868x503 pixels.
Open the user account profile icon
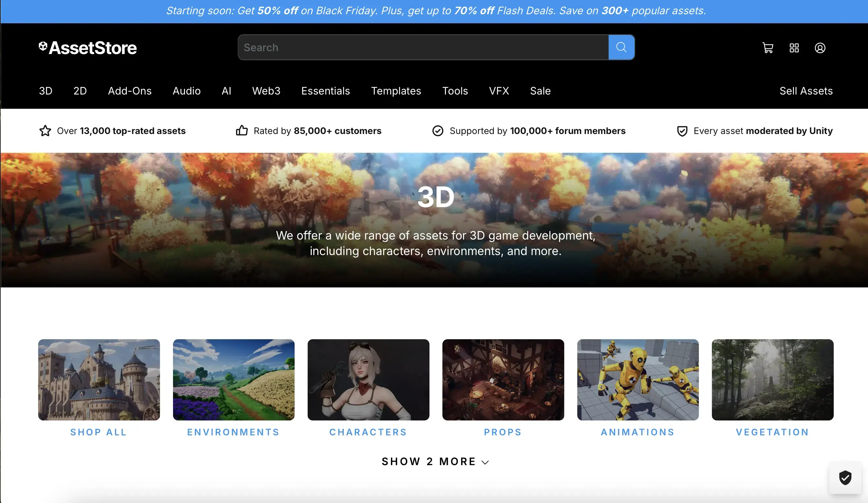click(820, 48)
